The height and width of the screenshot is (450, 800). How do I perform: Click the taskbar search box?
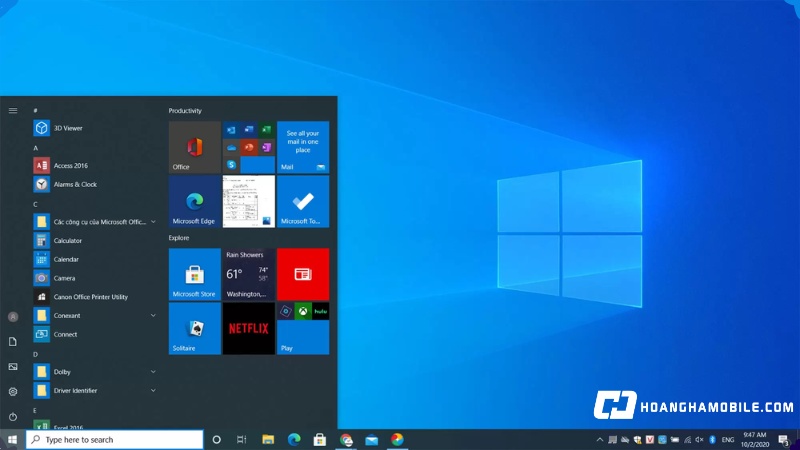(114, 439)
